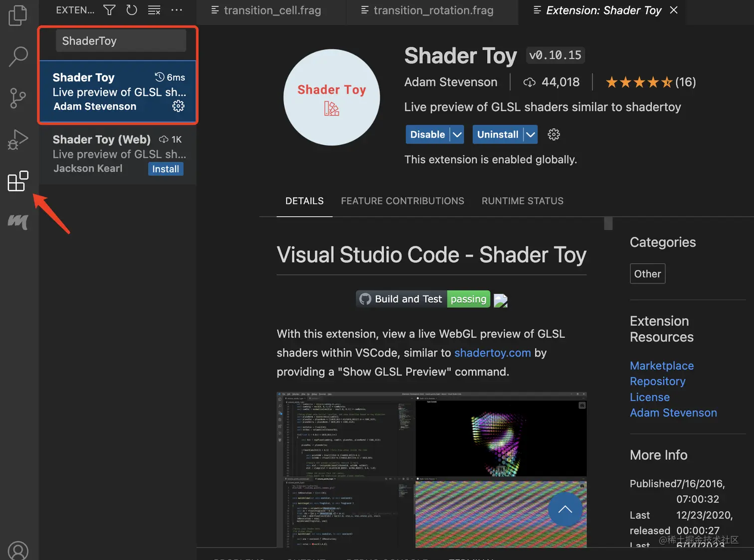This screenshot has height=560, width=754.
Task: Open extension settings gear beside Uninstall
Action: pos(554,134)
